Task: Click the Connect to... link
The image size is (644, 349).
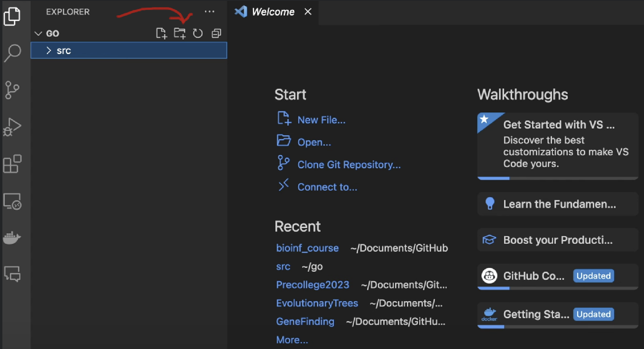Action: pyautogui.click(x=327, y=187)
